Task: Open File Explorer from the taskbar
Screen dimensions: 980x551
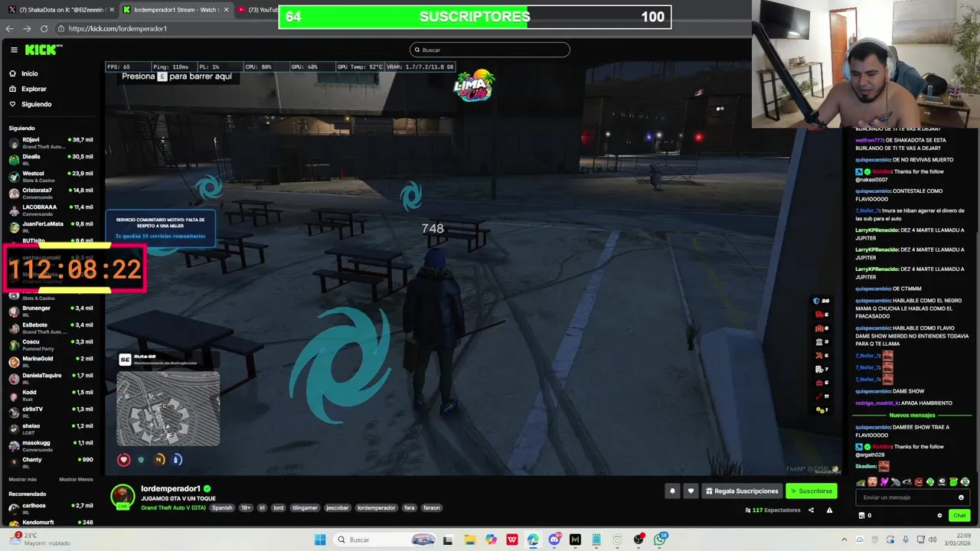Action: pyautogui.click(x=470, y=540)
